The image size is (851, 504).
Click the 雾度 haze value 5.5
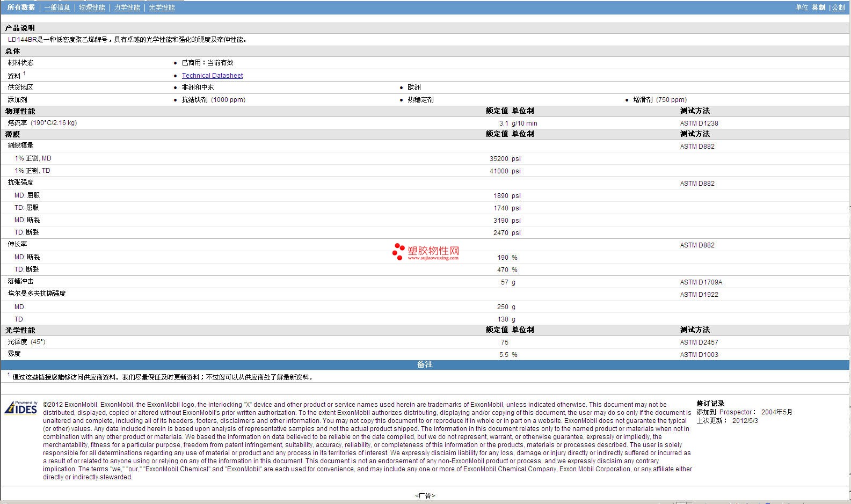point(503,355)
